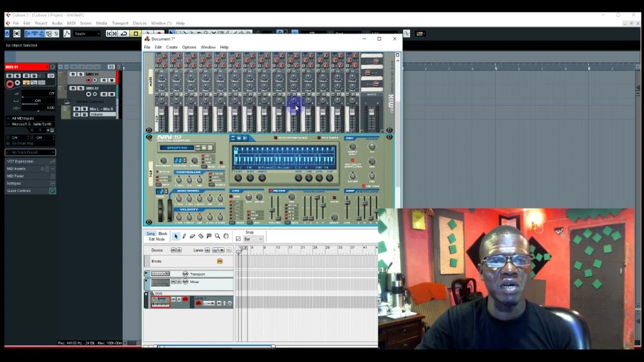
Task: Expand the VST Expression inspector section
Action: pyautogui.click(x=30, y=161)
